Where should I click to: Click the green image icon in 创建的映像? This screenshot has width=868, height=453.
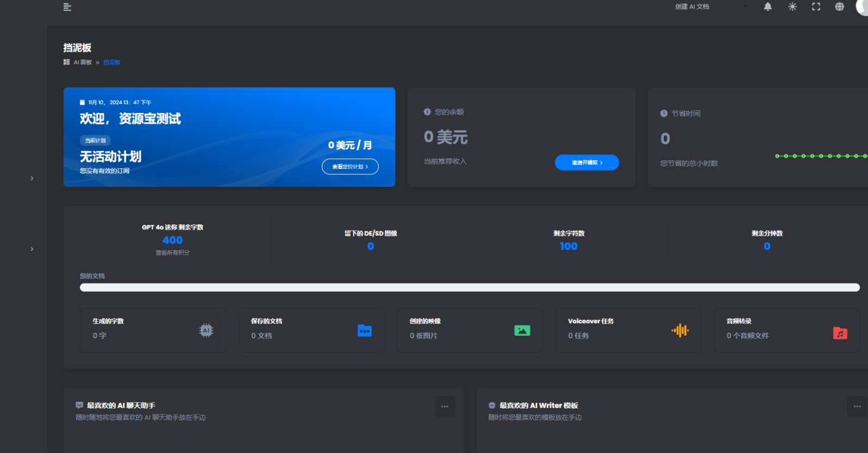point(522,330)
